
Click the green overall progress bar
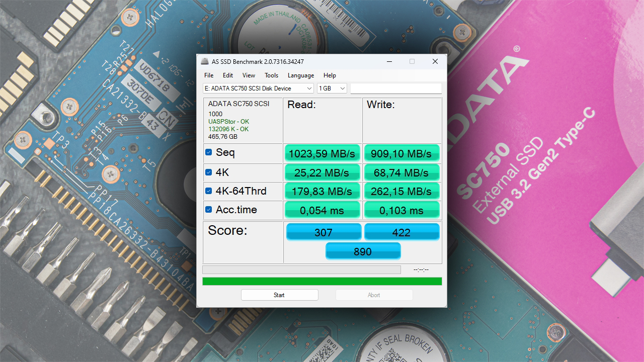pos(322,281)
